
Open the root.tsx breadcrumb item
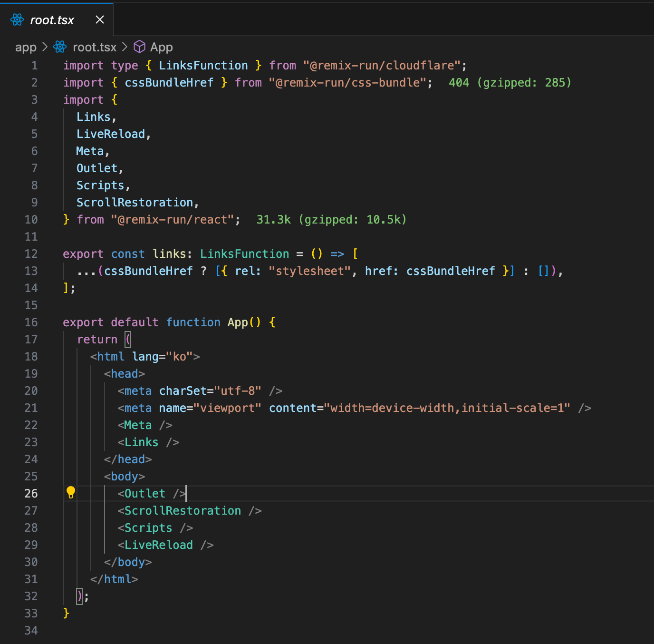click(95, 47)
